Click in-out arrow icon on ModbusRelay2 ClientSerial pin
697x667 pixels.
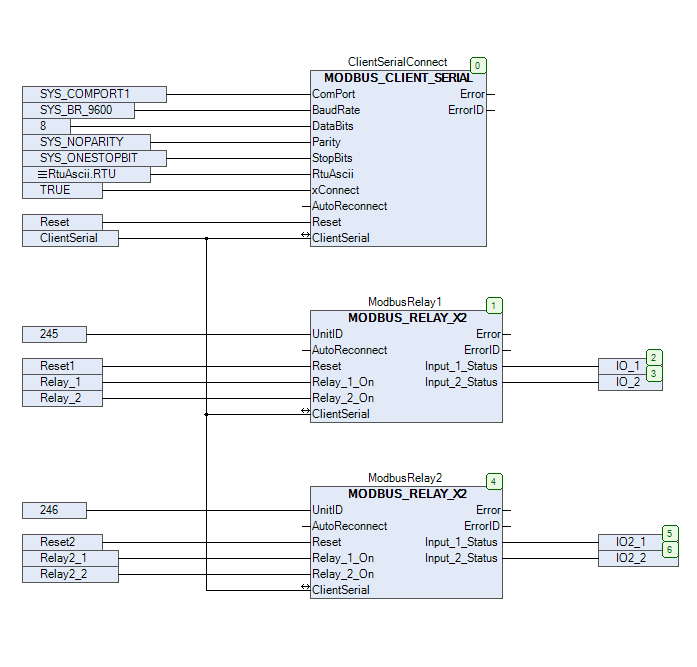tap(306, 590)
